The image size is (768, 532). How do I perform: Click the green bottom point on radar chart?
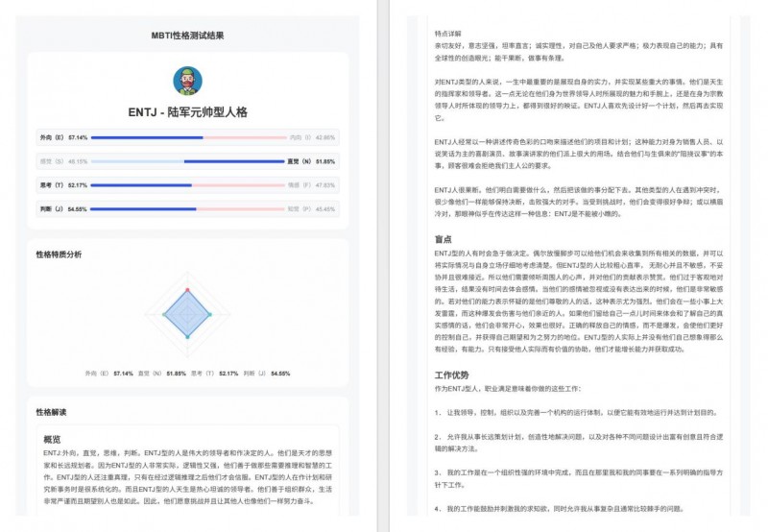(187, 338)
